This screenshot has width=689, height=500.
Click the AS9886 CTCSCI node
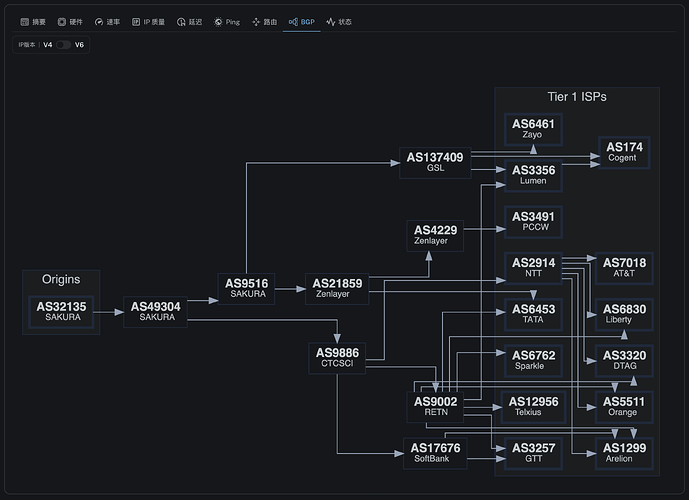(337, 358)
